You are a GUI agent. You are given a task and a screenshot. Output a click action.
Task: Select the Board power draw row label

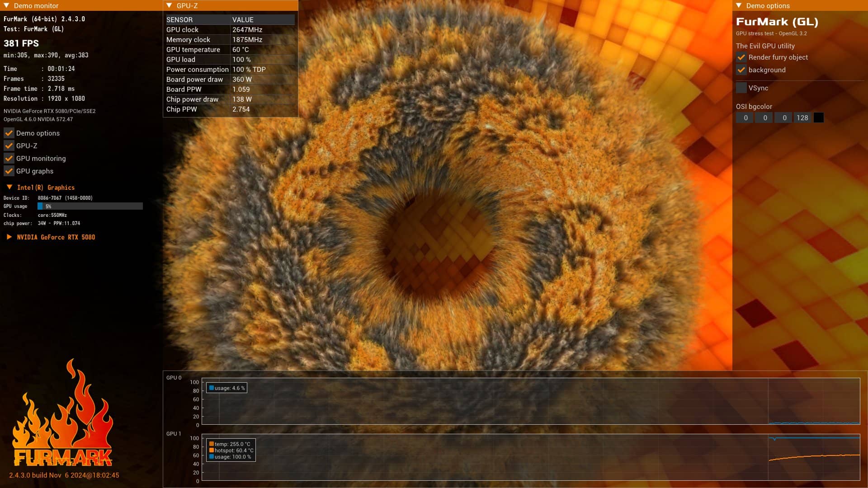194,80
